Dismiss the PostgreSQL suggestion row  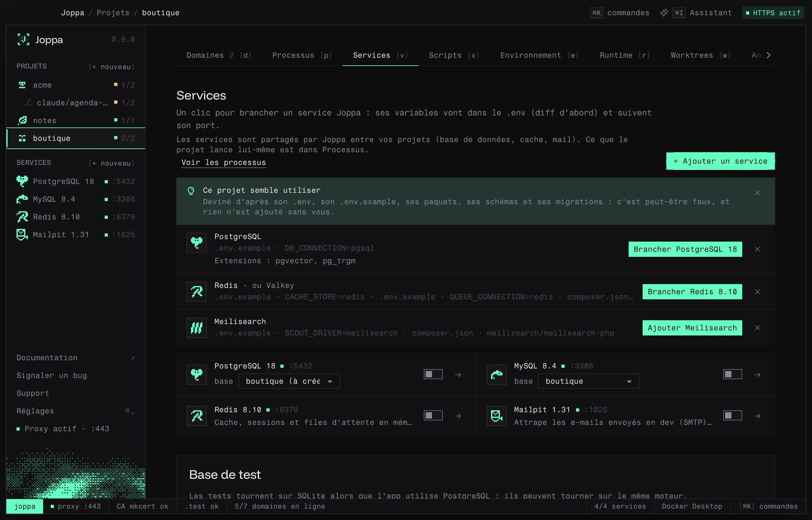tap(757, 249)
